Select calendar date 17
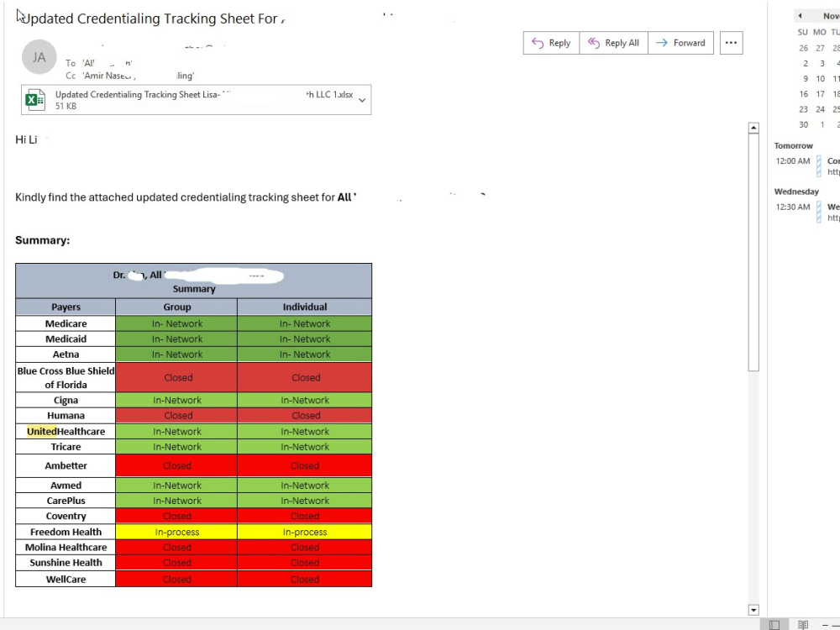The width and height of the screenshot is (840, 630). (820, 94)
